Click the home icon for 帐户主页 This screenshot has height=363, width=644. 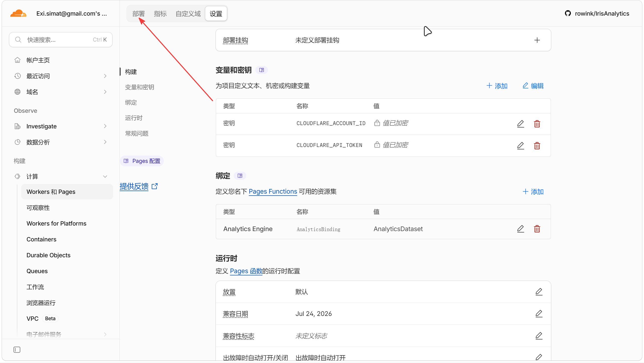[17, 60]
